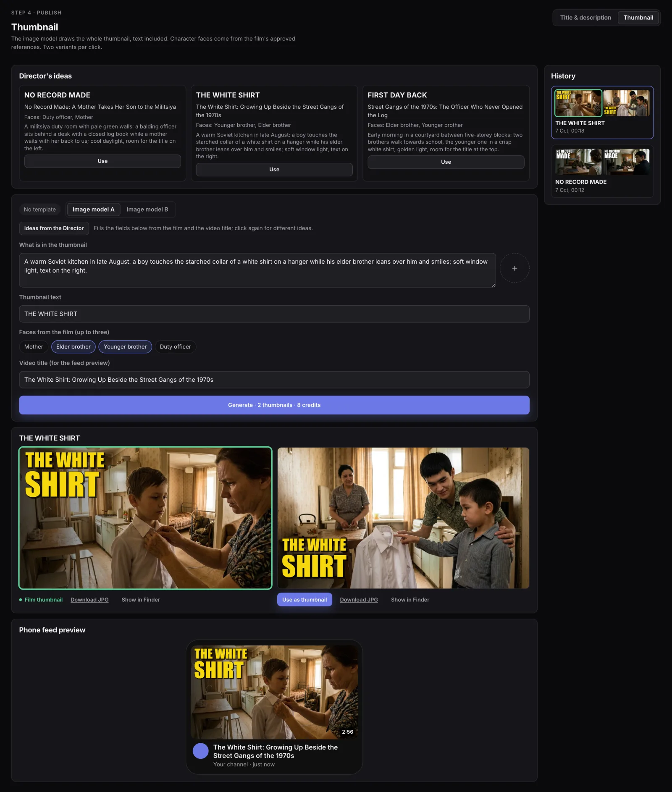This screenshot has width=672, height=792.
Task: Deselect the Younger brother face chip
Action: (125, 347)
